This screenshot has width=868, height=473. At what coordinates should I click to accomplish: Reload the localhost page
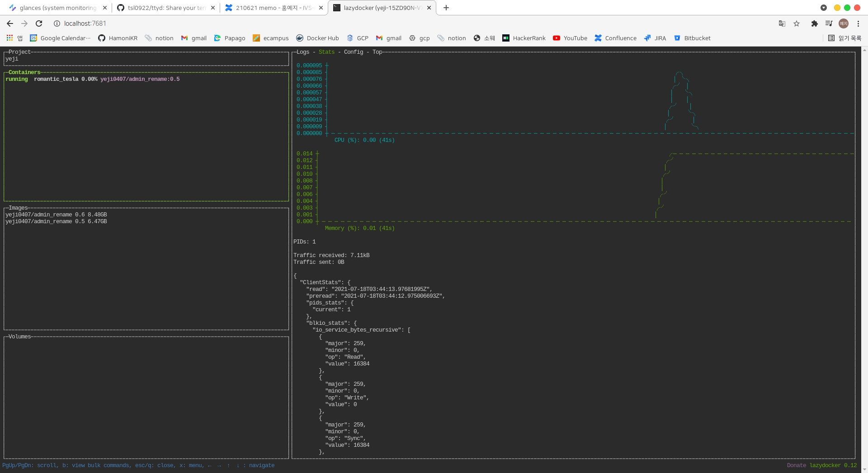(39, 23)
